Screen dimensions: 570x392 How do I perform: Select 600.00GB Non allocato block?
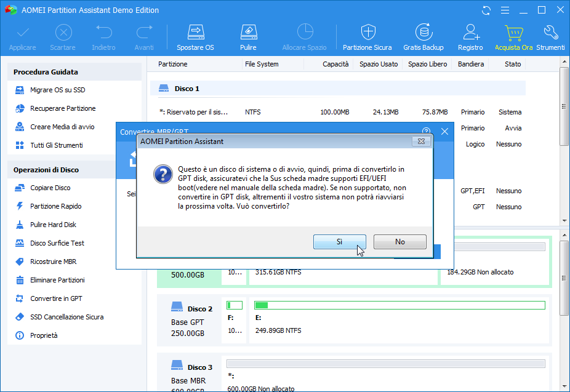tap(385, 374)
